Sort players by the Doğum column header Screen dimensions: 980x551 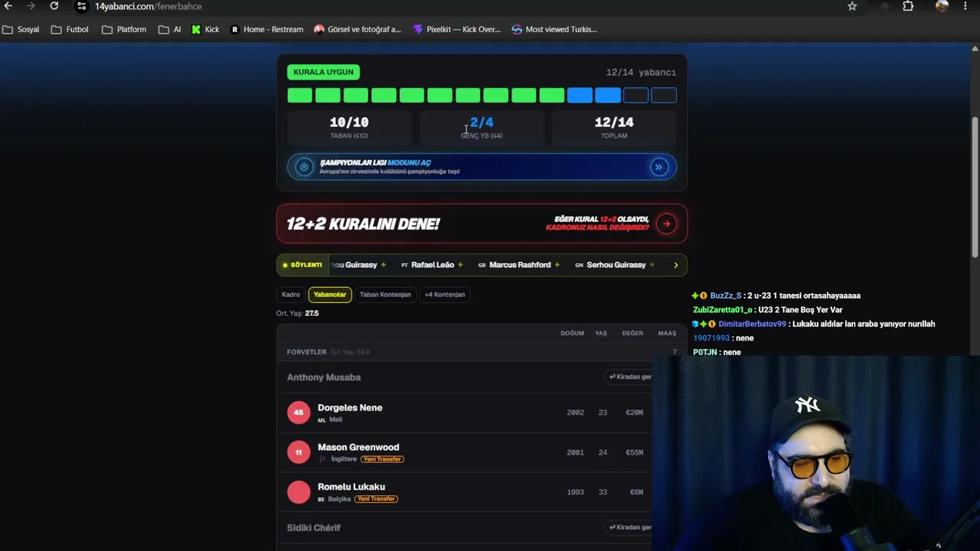pos(572,333)
